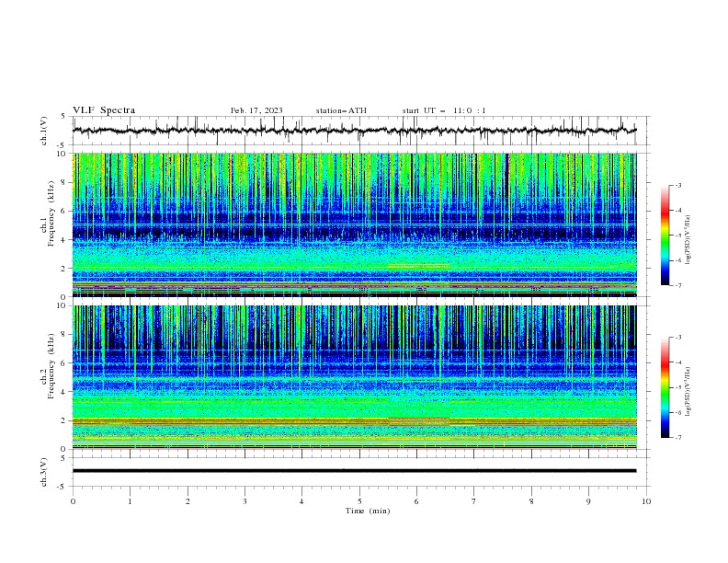Screen dimensions: 728x563
Task: Click the 'VLF Spectra' title text
Action: pos(104,110)
